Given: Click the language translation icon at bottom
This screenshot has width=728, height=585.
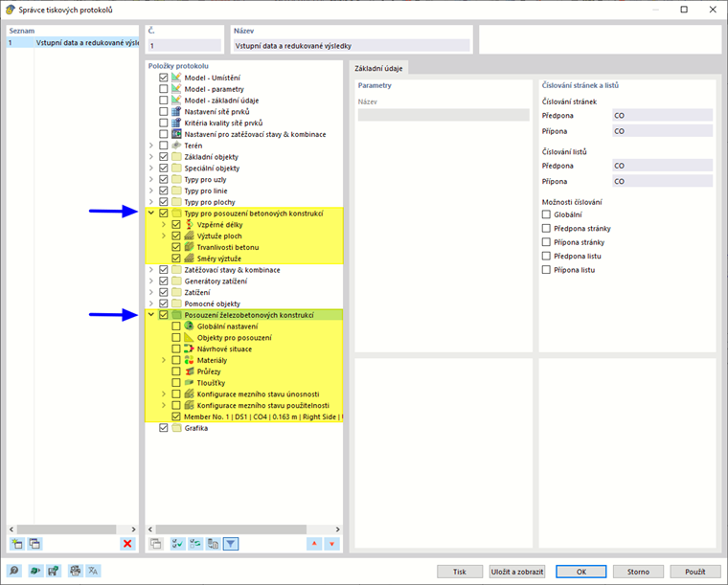Looking at the screenshot, I should [x=93, y=571].
